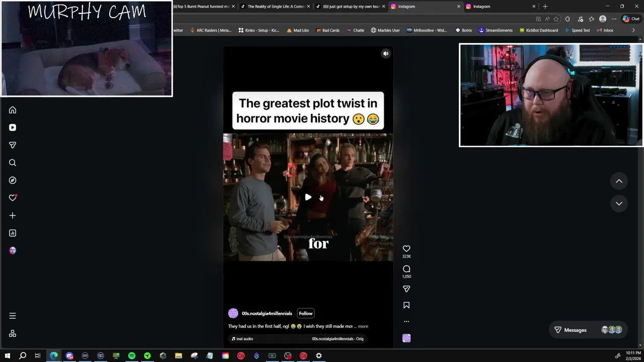Open Instagram search magnifier in sidebar
644x362 pixels.
(13, 163)
